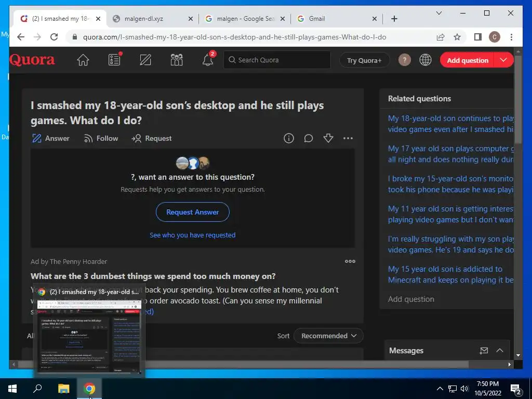Screen dimensions: 532x399
Task: Open related question about 17 year old son
Action: (450, 154)
